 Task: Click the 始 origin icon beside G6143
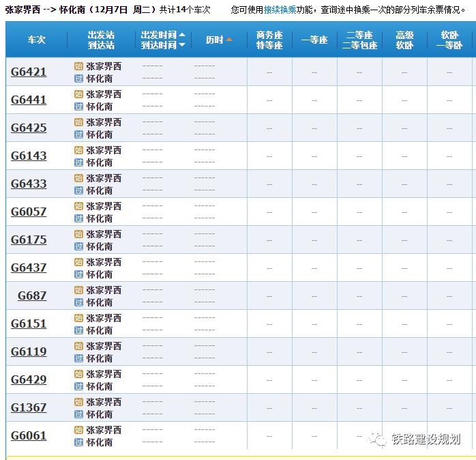pyautogui.click(x=78, y=150)
